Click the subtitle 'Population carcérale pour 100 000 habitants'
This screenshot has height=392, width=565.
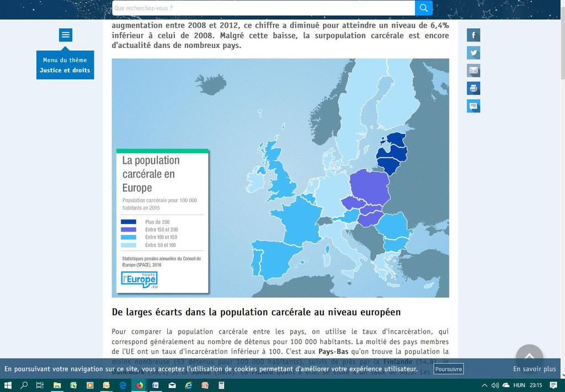pos(159,204)
